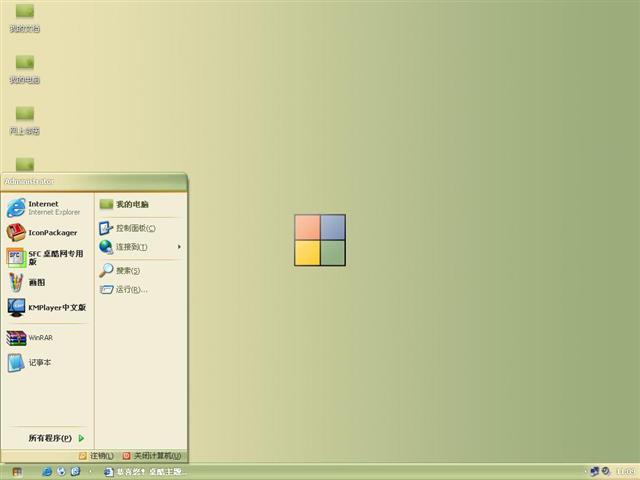The image size is (640, 480).
Task: Click the 运行 run icon
Action: 106,289
